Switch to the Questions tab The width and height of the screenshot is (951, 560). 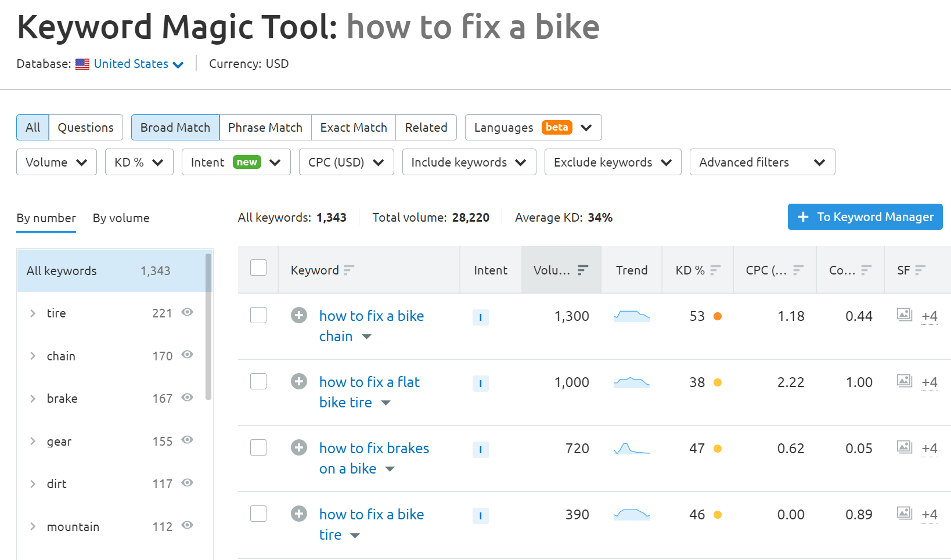pyautogui.click(x=85, y=127)
